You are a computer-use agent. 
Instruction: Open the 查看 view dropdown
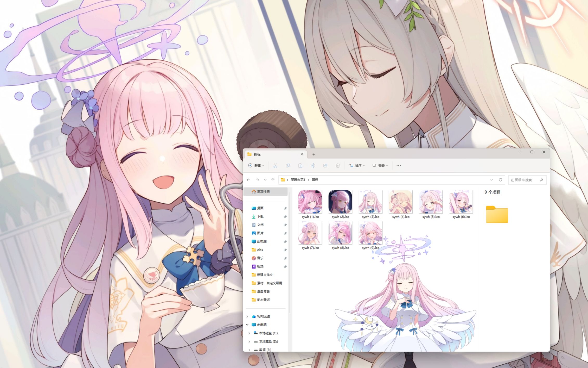[380, 166]
